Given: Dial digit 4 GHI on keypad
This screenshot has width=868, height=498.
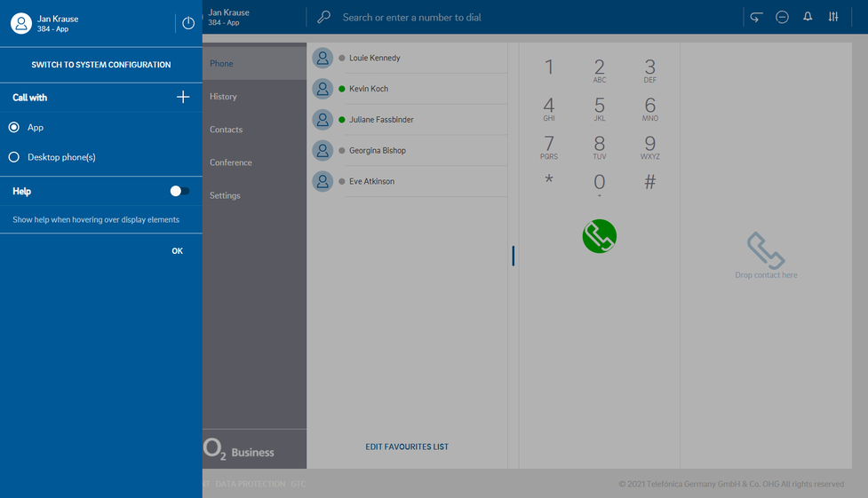Looking at the screenshot, I should click(548, 108).
